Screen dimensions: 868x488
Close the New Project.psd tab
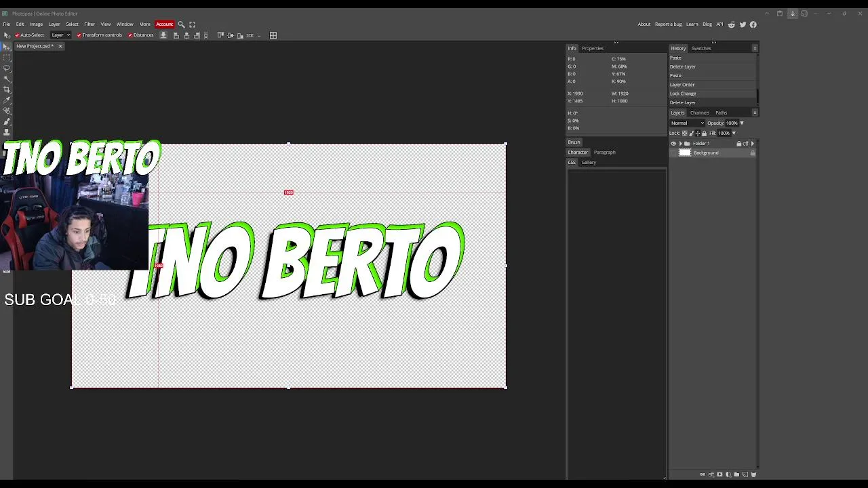coord(60,46)
